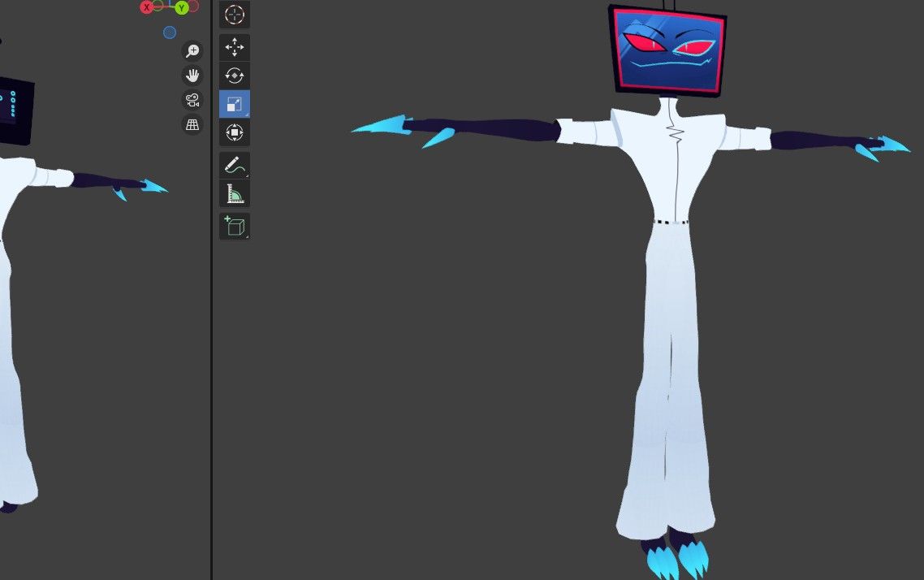Toggle perspective/orthographic grid icon
Viewport: 924px width, 580px height.
(x=192, y=125)
